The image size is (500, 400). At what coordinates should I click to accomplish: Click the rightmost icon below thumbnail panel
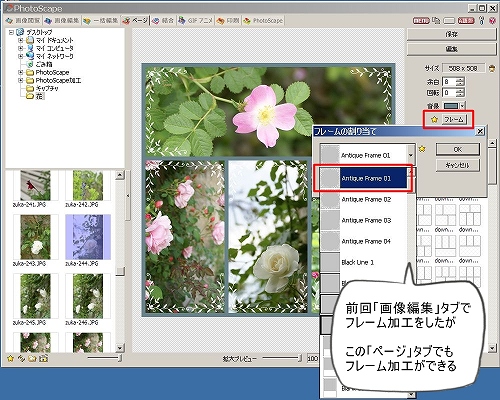[43, 358]
